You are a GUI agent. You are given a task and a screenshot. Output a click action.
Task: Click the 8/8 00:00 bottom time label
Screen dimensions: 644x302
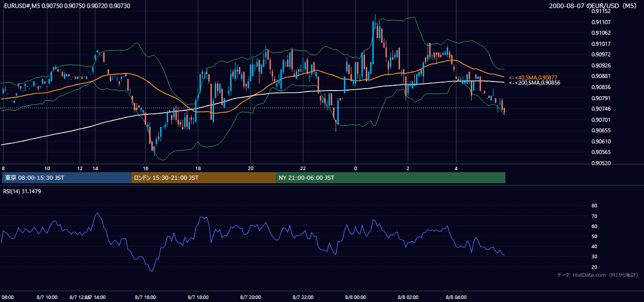(355, 297)
